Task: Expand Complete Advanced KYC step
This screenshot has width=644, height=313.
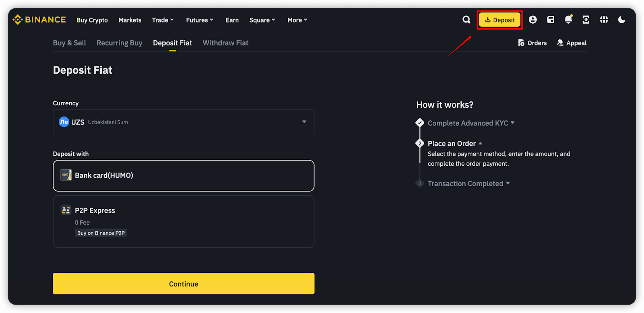Action: coord(471,123)
